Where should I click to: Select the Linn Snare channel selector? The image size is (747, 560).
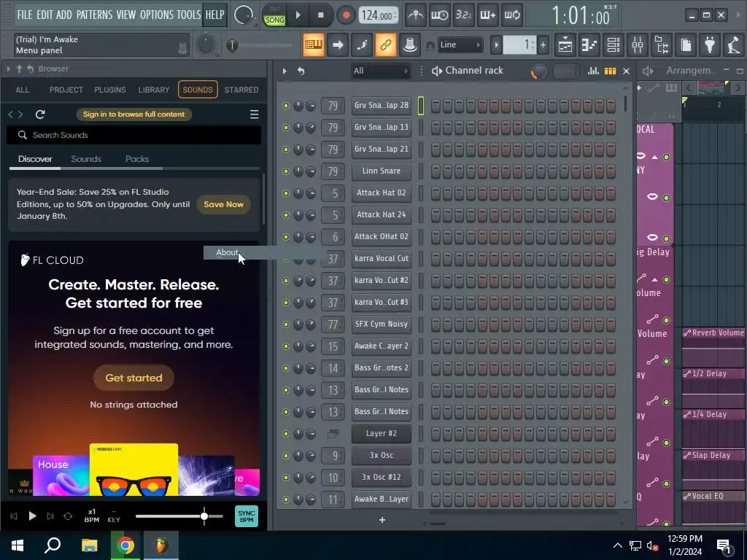pos(421,171)
